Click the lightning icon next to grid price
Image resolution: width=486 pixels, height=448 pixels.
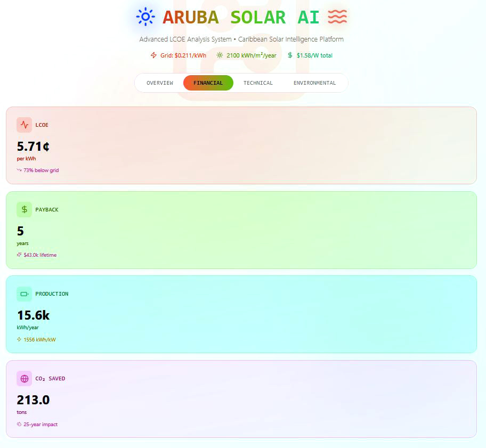pyautogui.click(x=153, y=55)
